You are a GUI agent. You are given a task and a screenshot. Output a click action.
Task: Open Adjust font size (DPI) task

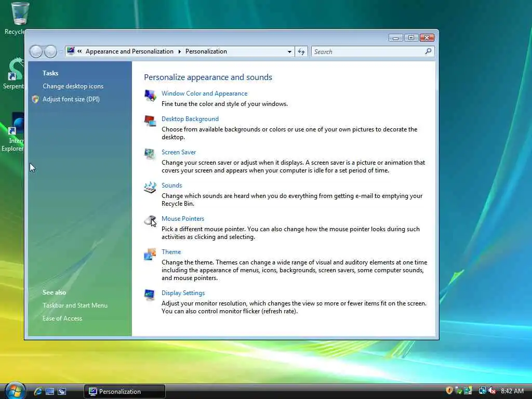pos(71,99)
